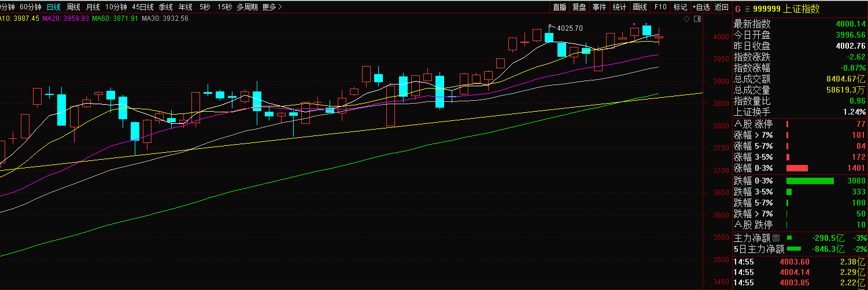Click the 返回 back button
Viewport: 868px width, 290px height.
point(721,7)
